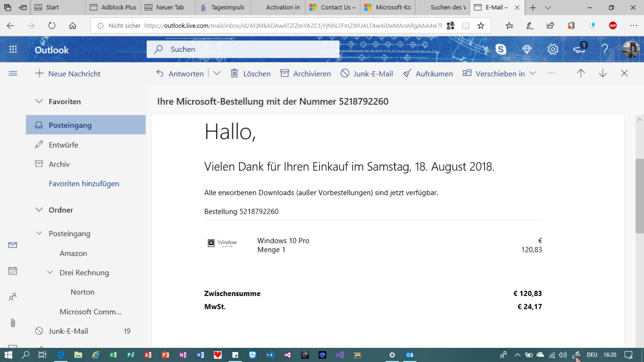Open the People module
Viewport: 644px width, 362px height.
[x=13, y=297]
